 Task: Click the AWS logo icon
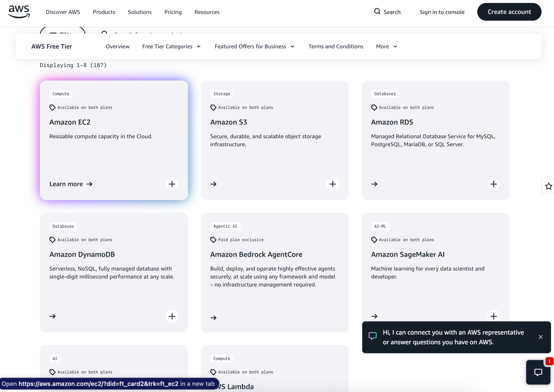click(19, 12)
